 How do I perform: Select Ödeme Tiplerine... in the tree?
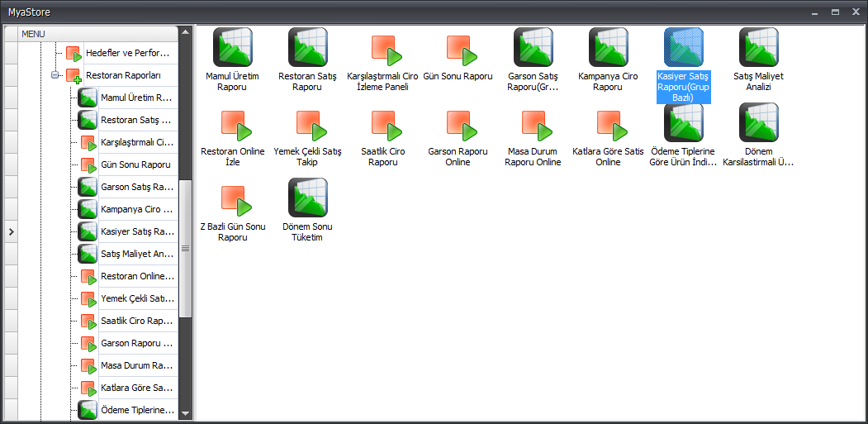click(x=138, y=410)
